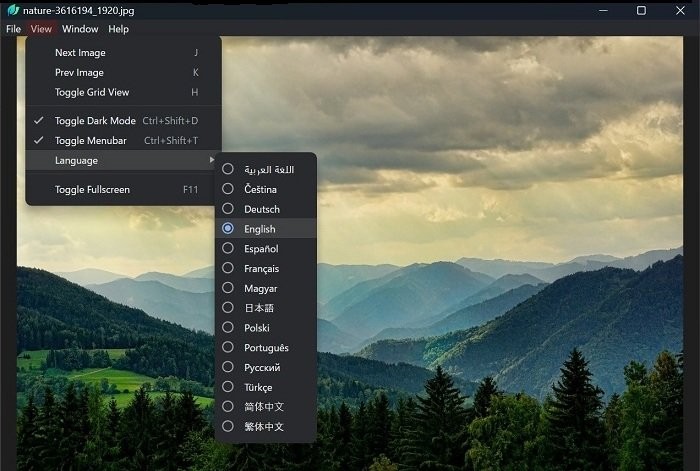
Task: Select the Deutsch language radio button
Action: point(228,209)
